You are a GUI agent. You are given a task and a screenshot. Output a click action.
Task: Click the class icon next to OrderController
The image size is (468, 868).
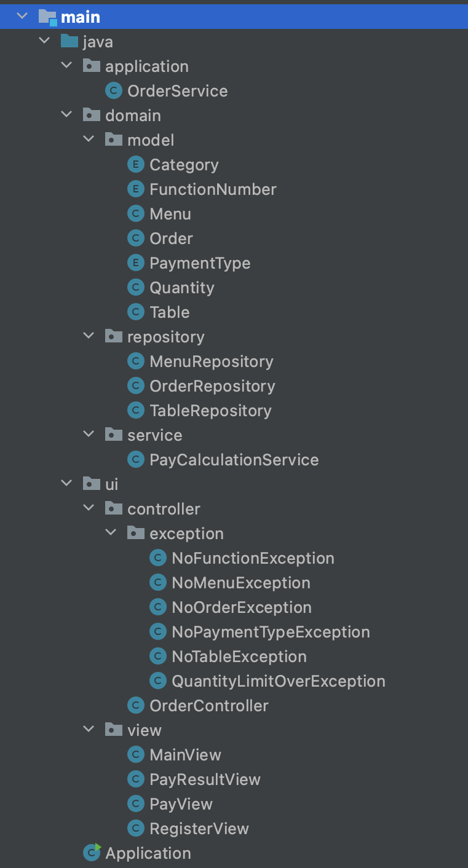135,705
